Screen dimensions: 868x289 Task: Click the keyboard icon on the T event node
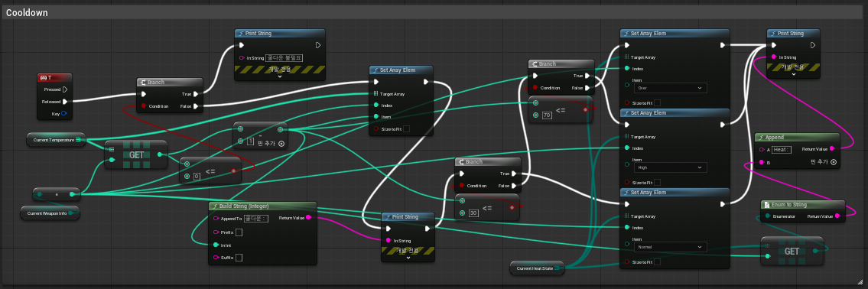(x=44, y=78)
